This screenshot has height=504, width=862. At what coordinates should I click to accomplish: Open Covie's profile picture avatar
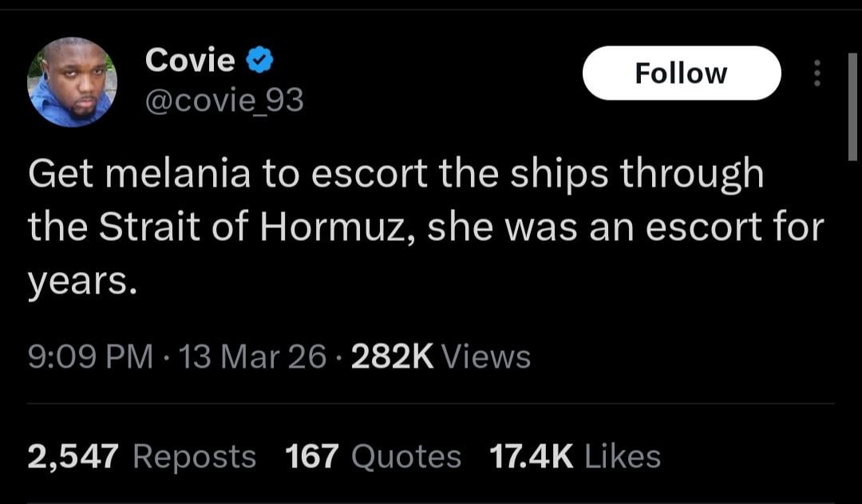(x=73, y=82)
